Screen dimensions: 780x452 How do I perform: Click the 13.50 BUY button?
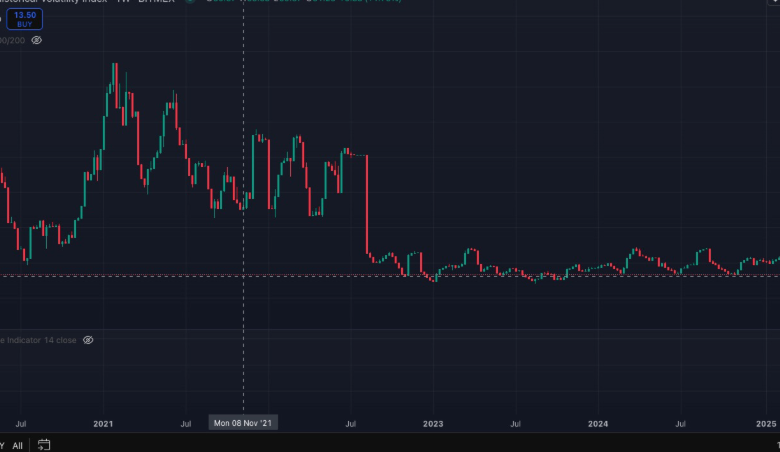tap(24, 19)
